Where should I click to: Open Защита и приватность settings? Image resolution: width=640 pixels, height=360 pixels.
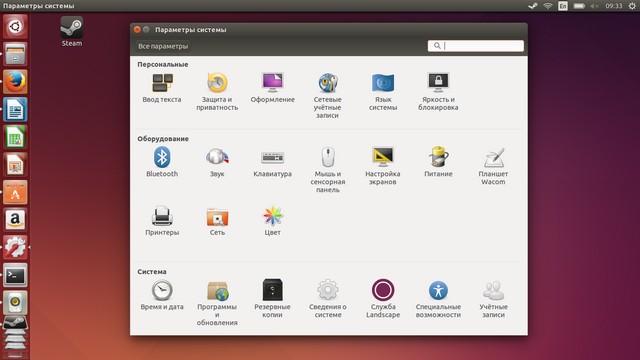[217, 92]
